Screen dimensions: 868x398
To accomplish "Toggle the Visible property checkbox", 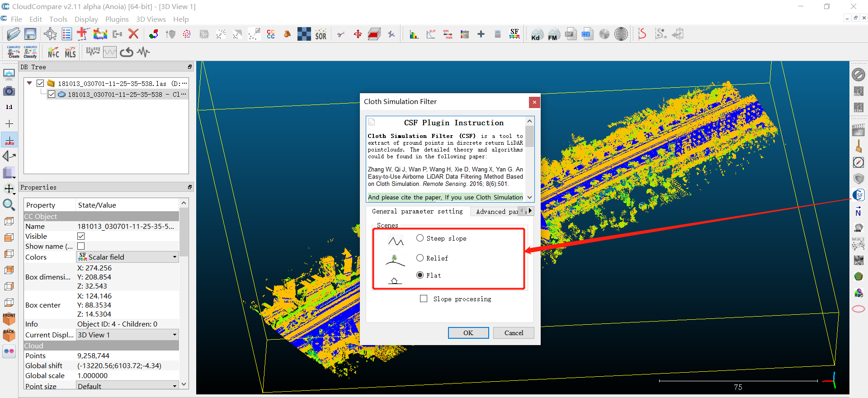I will (81, 236).
